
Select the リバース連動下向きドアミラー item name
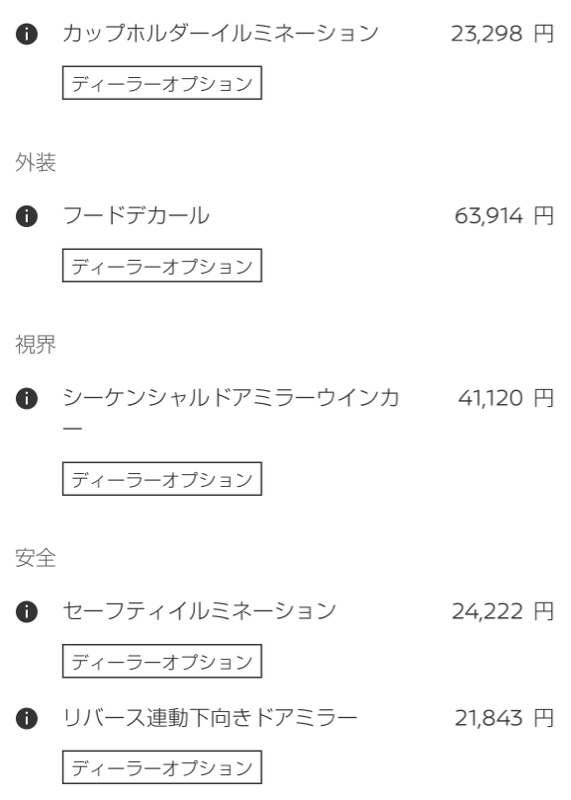(x=210, y=718)
